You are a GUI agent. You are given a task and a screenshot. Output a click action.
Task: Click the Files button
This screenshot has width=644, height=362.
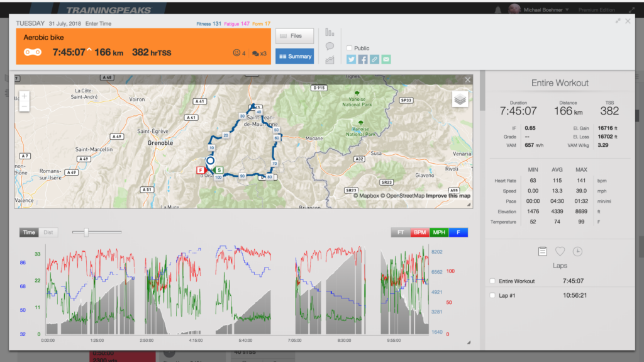(294, 36)
